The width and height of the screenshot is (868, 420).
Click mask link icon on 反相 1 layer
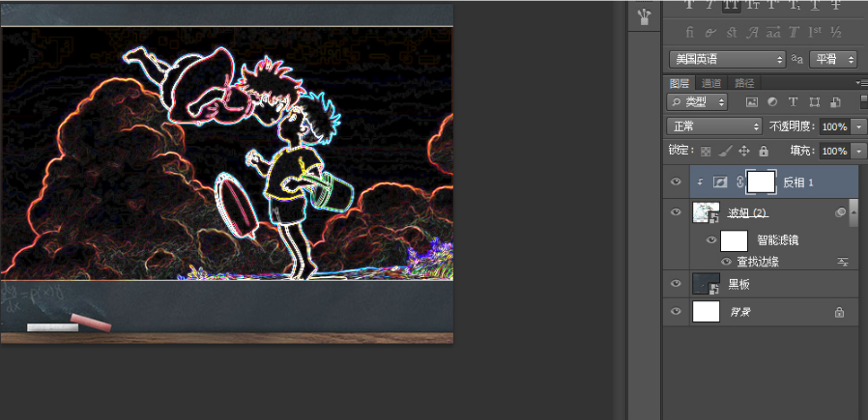coord(739,182)
